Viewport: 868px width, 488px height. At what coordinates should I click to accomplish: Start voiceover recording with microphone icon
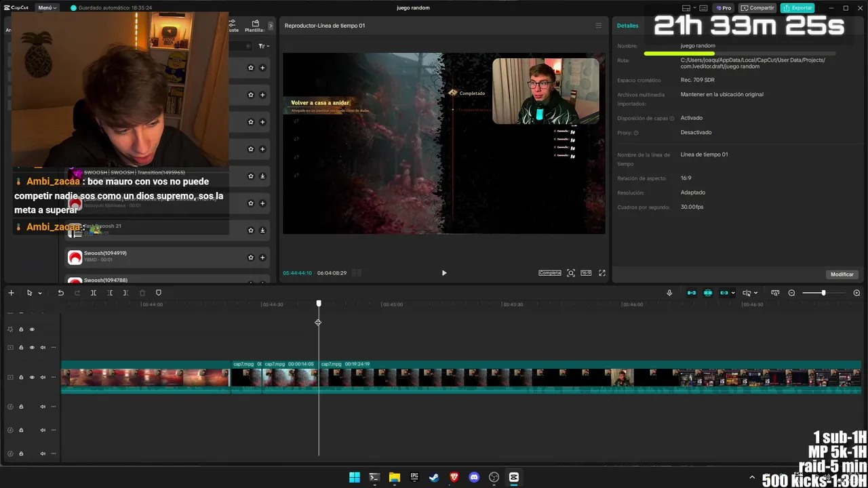tap(669, 293)
